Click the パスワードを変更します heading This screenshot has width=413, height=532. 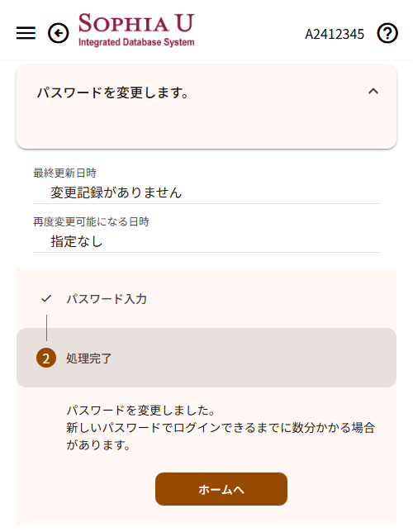tap(112, 93)
